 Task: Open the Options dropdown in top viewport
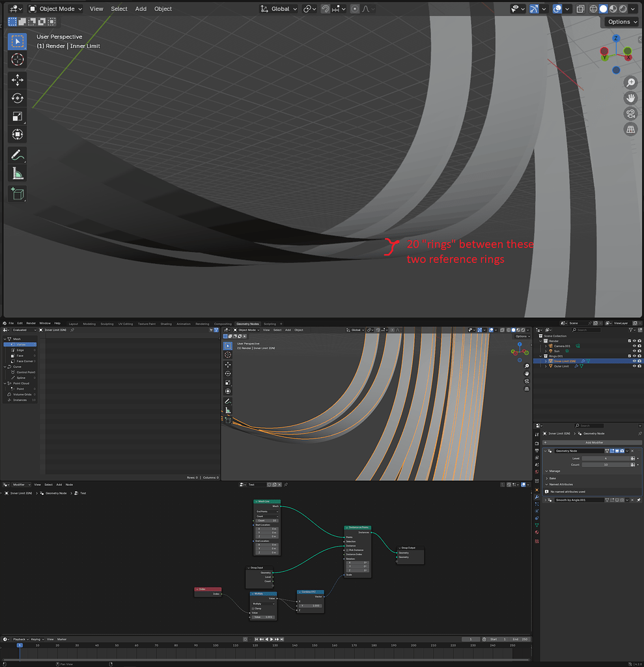[623, 21]
